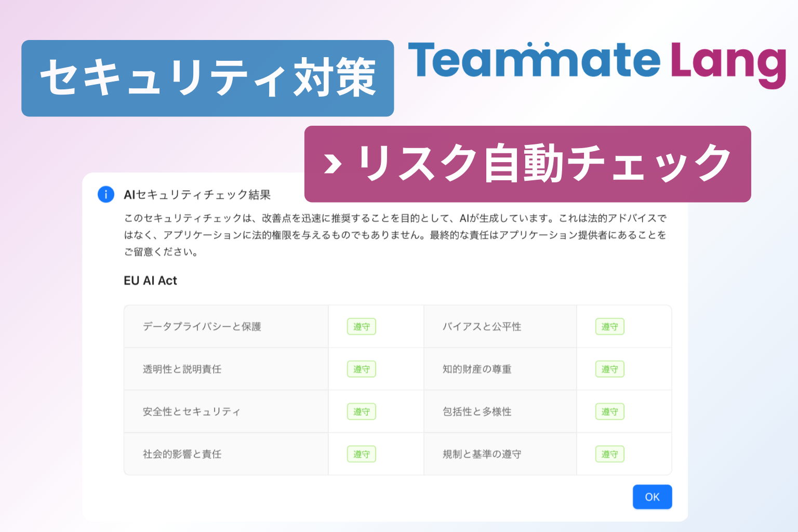Image resolution: width=798 pixels, height=532 pixels.
Task: Click 遵守 badge for 規制と基準の遵守
Action: tap(609, 455)
